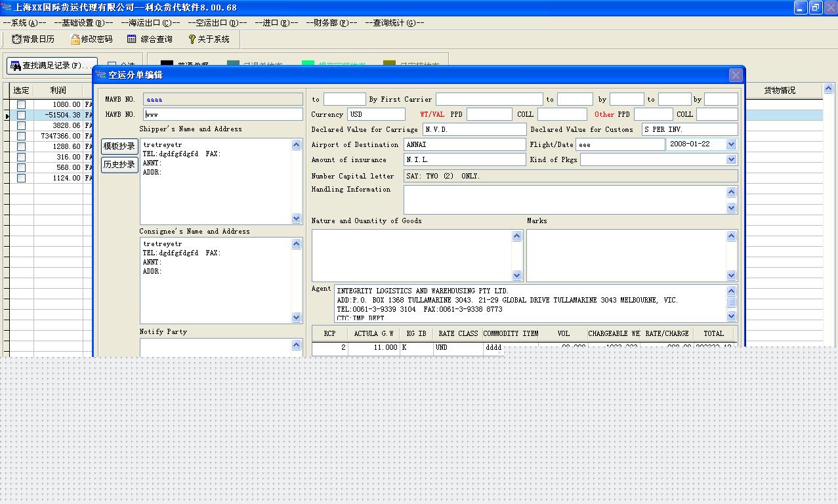Click the black 普通单据 color swatch
The image size is (838, 504).
click(x=167, y=64)
